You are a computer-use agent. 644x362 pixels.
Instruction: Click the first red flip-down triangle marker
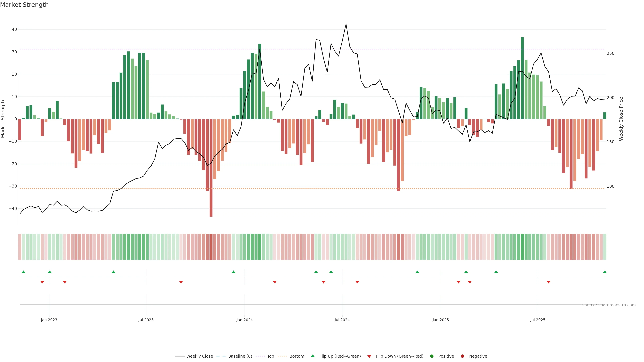coord(42,282)
